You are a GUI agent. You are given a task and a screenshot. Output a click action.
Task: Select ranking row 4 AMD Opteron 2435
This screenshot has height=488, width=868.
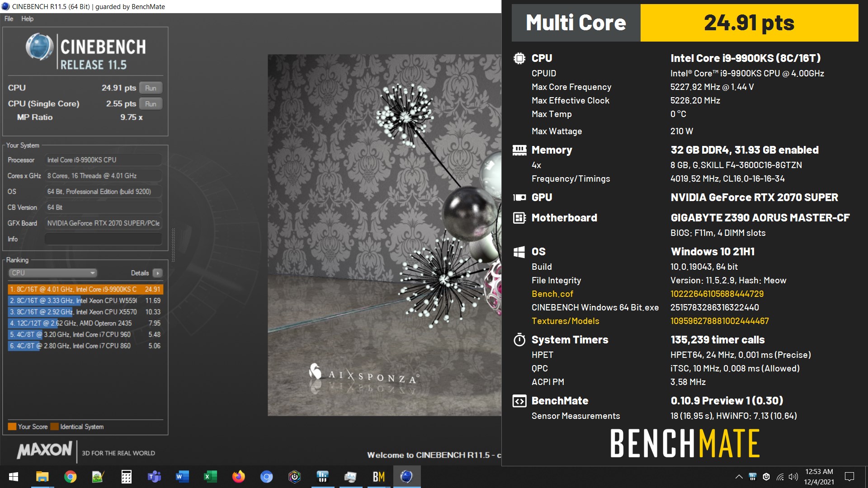pyautogui.click(x=85, y=323)
